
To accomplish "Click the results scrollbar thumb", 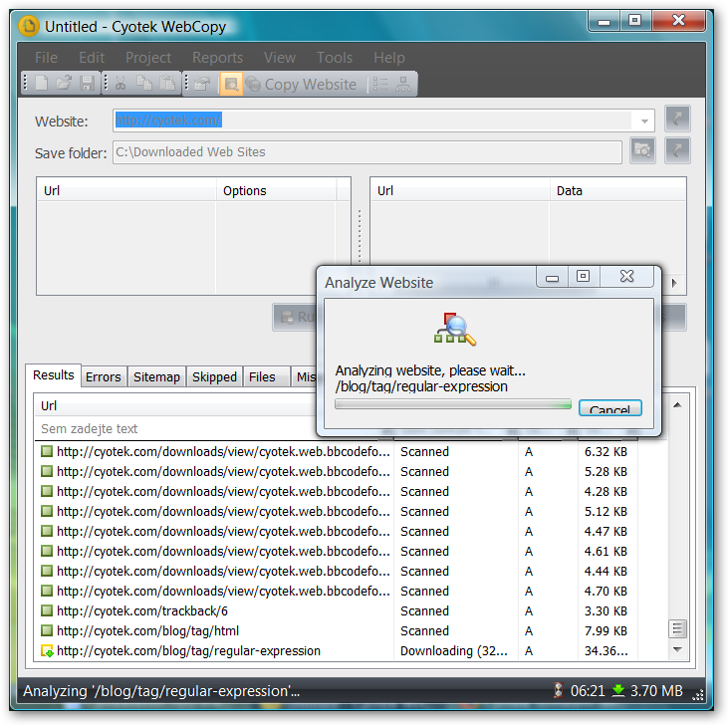I will pyautogui.click(x=677, y=629).
